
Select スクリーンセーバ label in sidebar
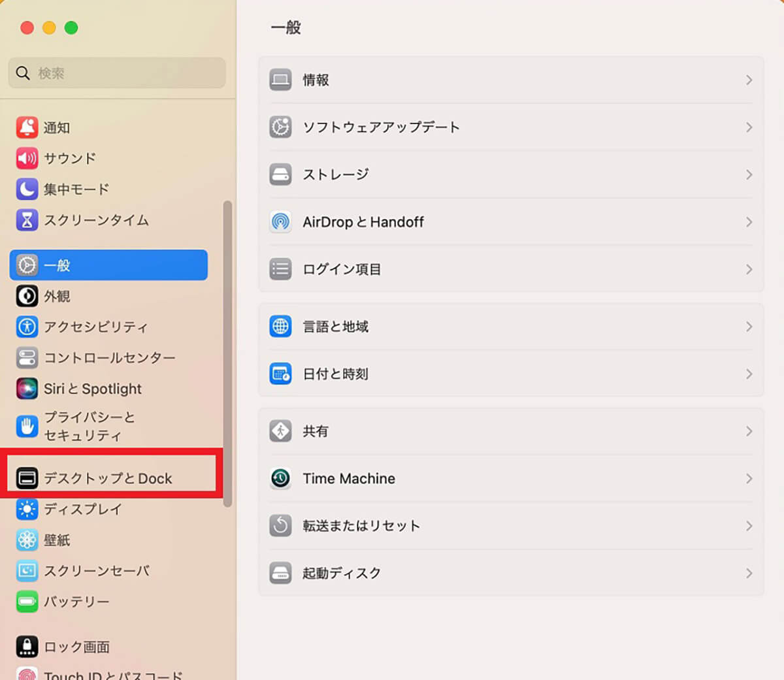pos(97,571)
